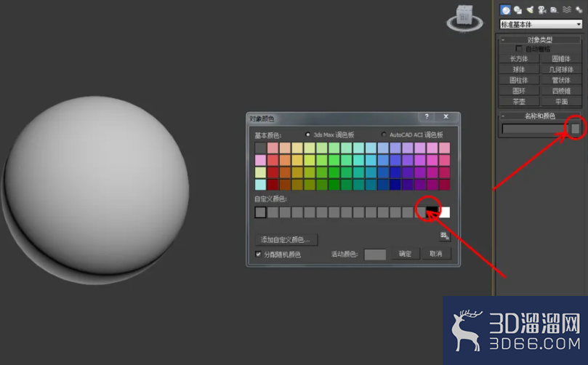
Task: Click the 茶壶 button
Action: coord(519,102)
